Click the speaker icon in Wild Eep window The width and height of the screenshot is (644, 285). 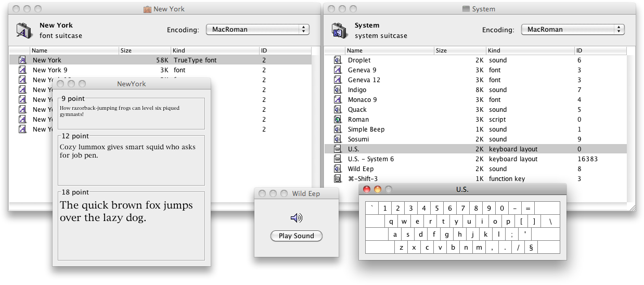[296, 218]
